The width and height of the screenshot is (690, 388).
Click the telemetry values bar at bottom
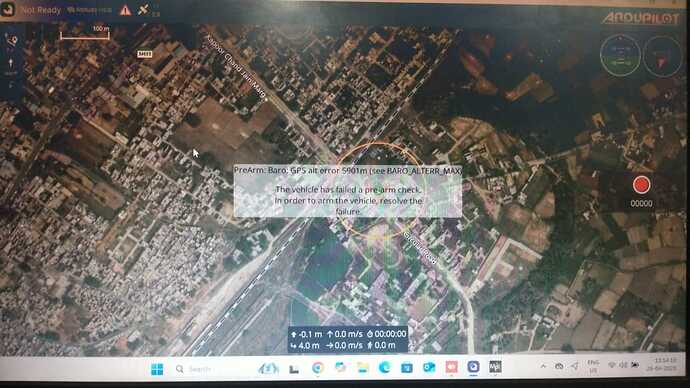[348, 340]
